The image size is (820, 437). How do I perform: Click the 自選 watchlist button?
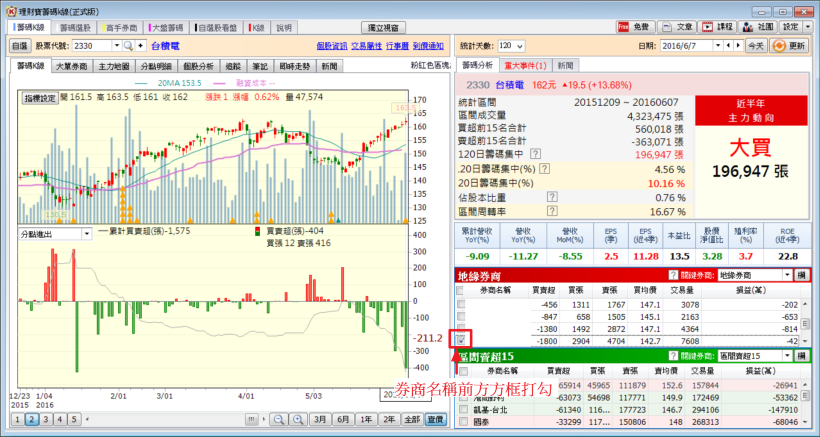[19, 46]
